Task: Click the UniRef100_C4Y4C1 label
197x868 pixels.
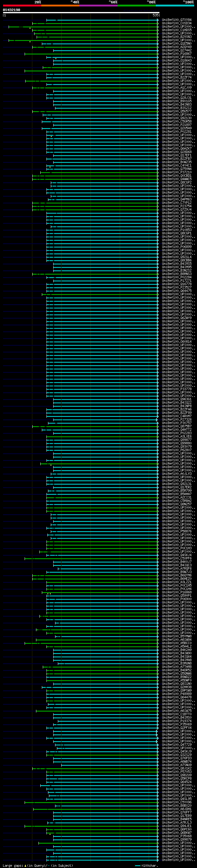Action: tap(177, 166)
